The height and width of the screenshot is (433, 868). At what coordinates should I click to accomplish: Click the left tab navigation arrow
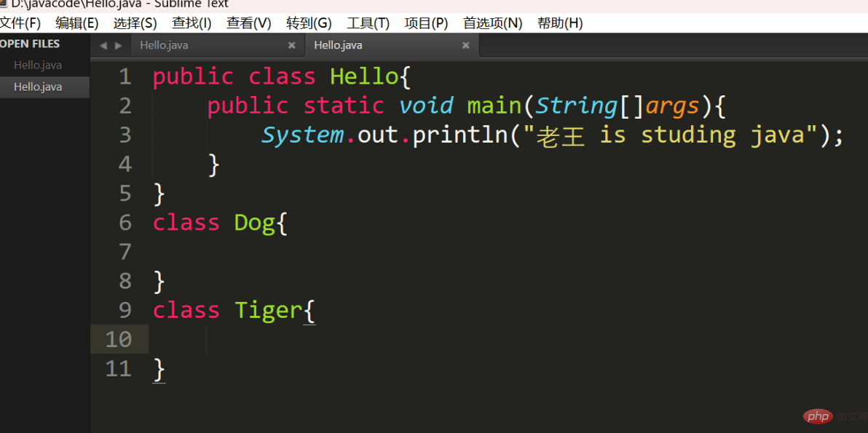pyautogui.click(x=103, y=45)
